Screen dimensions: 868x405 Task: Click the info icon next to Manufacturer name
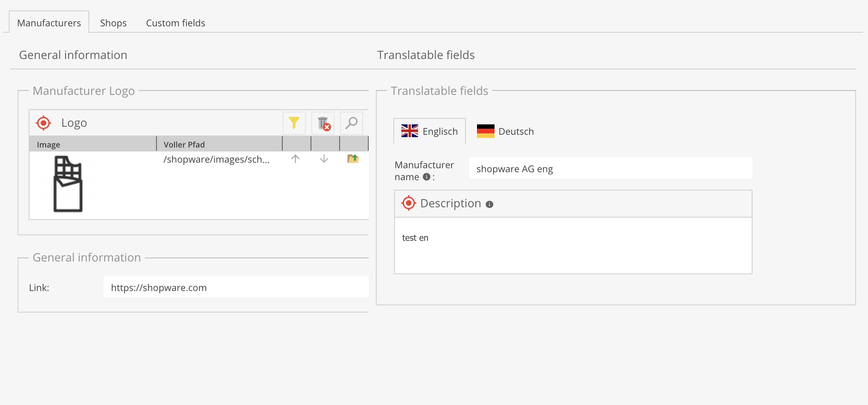coord(426,177)
